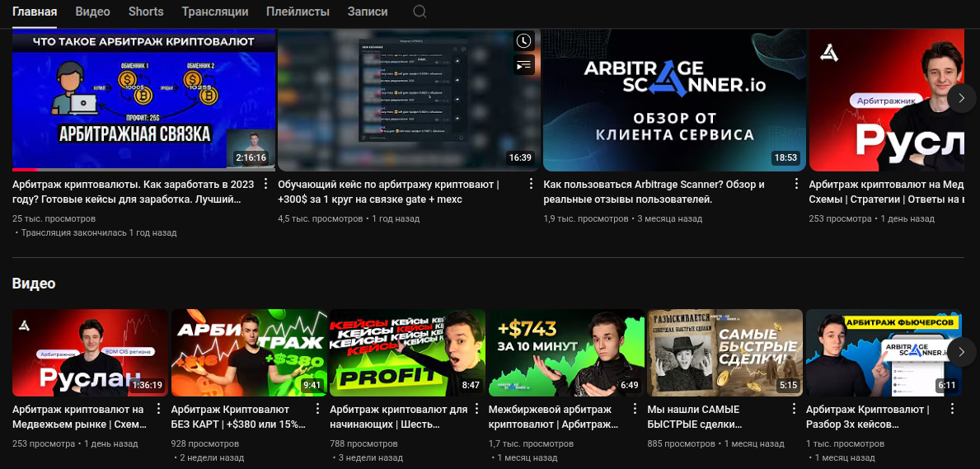Screen dimensions: 980x469
Task: Open title 'Арбитраж Криптовалют БЕЗ КАРТ'
Action: pos(238,417)
